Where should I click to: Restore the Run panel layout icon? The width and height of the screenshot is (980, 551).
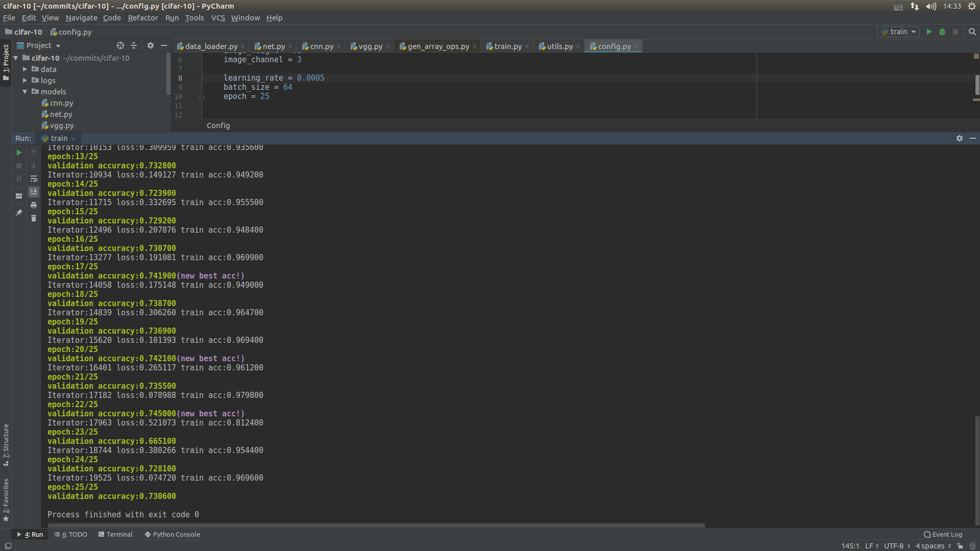pos(19,196)
